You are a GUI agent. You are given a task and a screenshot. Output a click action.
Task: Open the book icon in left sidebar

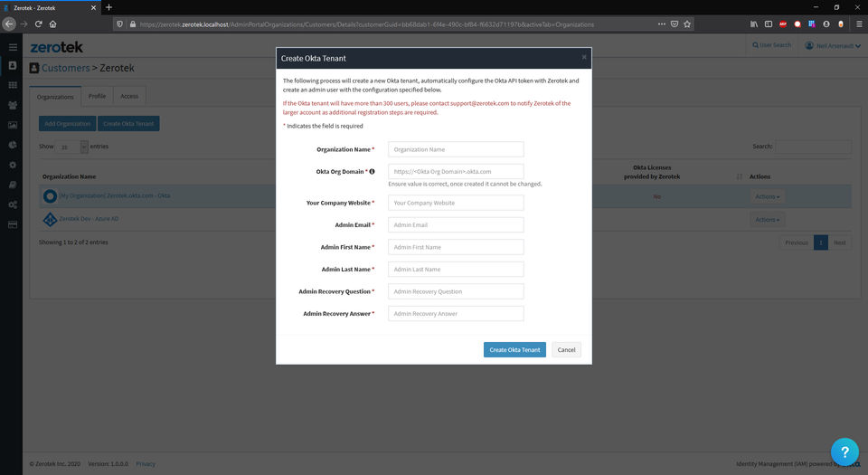tap(12, 185)
